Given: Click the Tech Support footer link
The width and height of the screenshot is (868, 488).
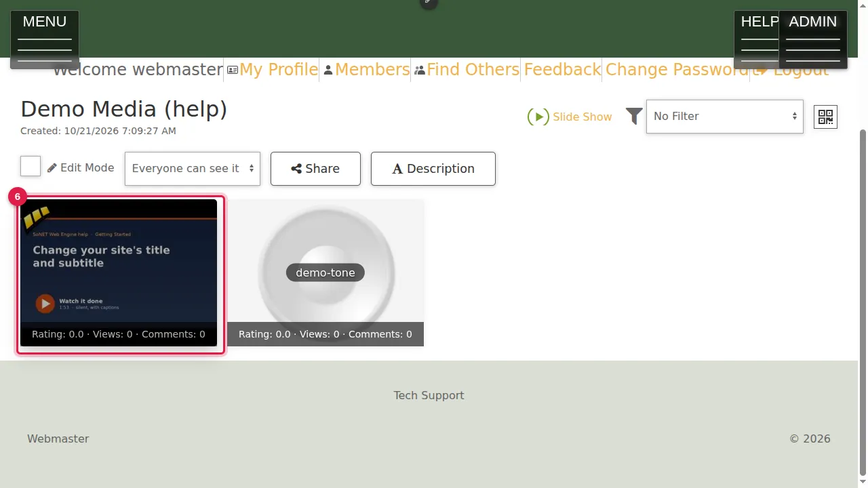Looking at the screenshot, I should tap(429, 395).
